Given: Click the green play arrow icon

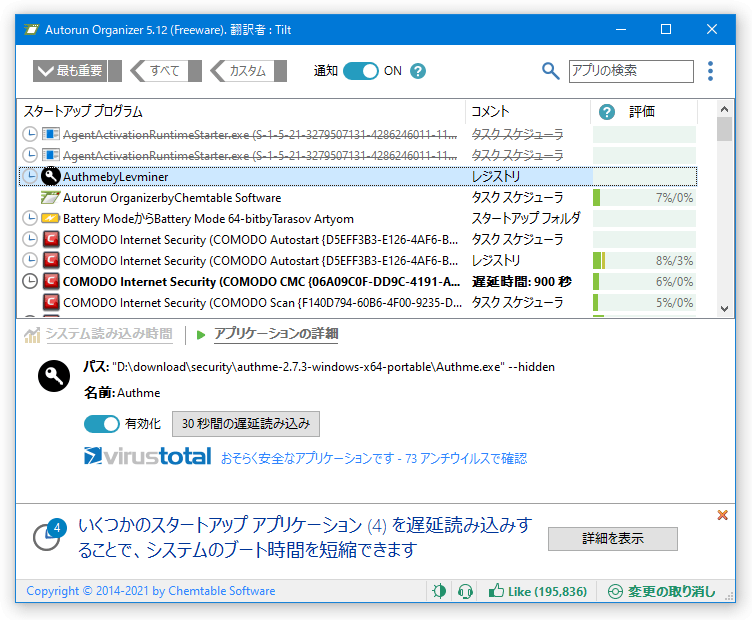Looking at the screenshot, I should (201, 335).
